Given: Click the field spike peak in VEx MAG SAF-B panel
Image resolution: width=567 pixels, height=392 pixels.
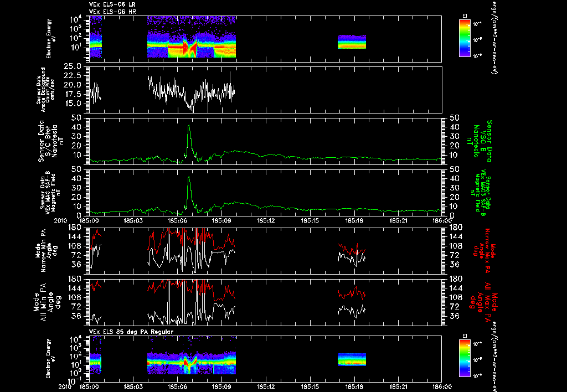Looking at the screenshot, I should coord(189,177).
